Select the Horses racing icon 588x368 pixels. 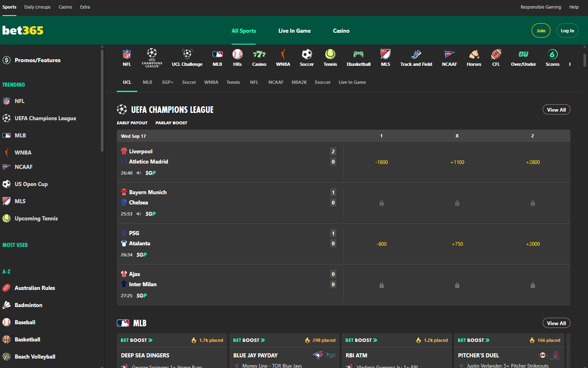point(474,53)
